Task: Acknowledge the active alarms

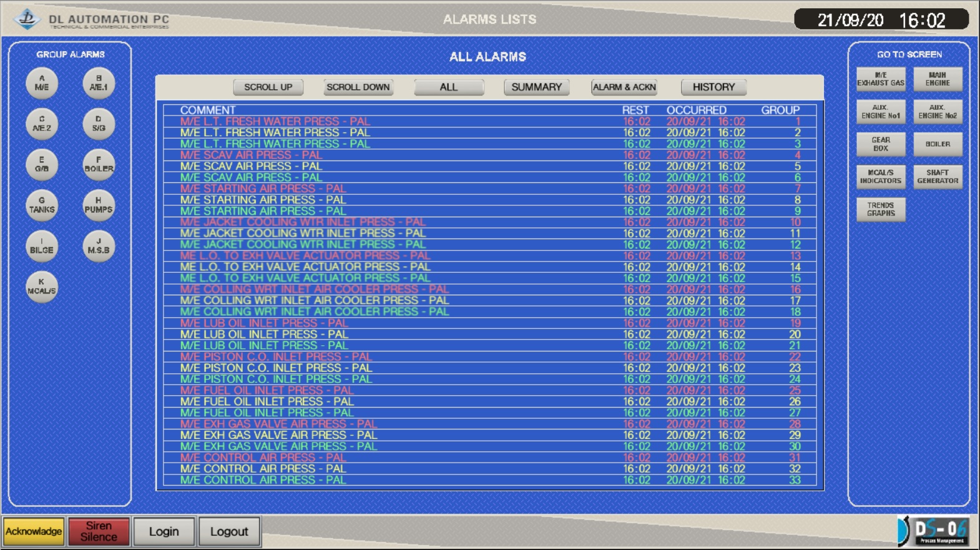Action: (34, 531)
